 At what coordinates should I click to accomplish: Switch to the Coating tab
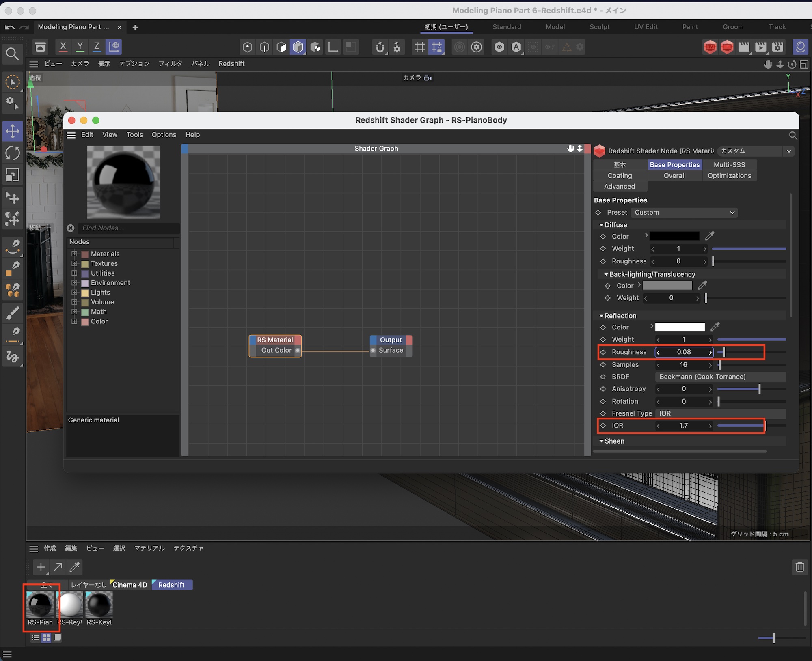pos(620,175)
